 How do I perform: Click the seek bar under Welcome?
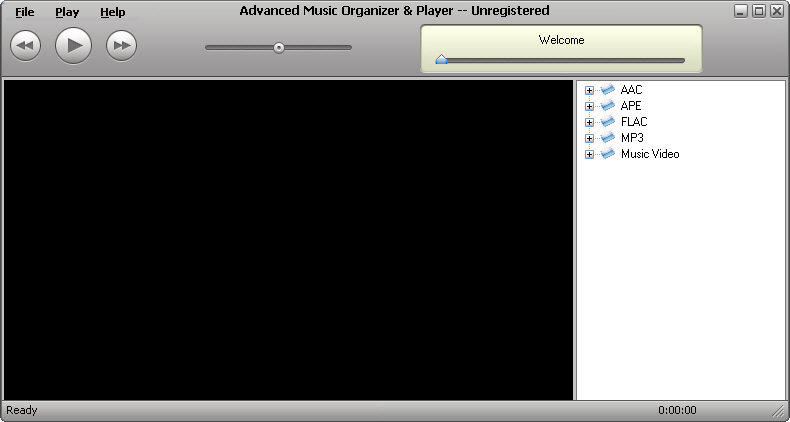coord(560,61)
